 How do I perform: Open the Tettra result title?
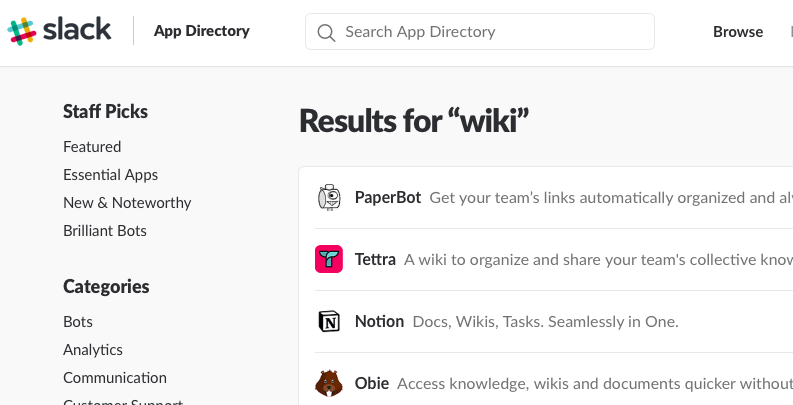[375, 259]
